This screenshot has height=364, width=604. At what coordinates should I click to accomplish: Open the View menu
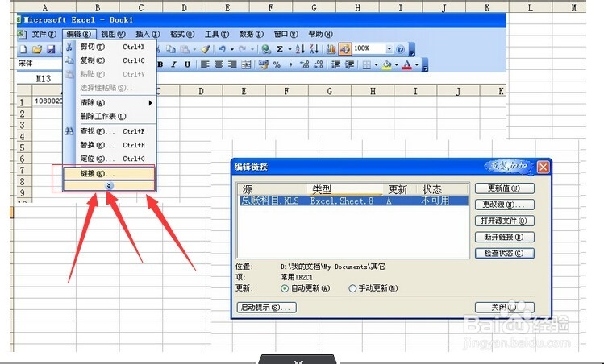113,35
